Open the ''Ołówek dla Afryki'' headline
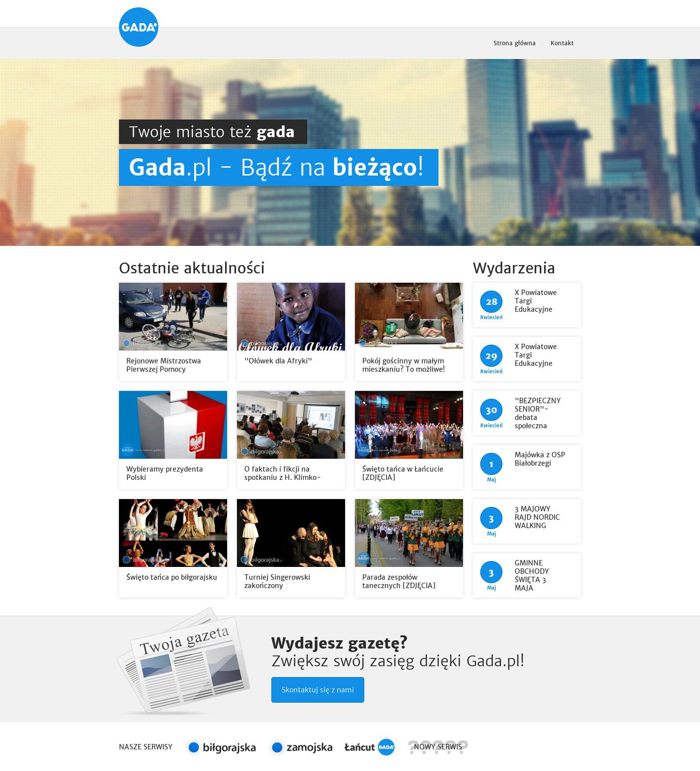This screenshot has width=700, height=771. point(278,361)
